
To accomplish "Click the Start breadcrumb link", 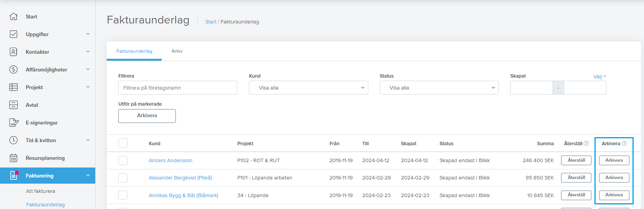I will [210, 22].
